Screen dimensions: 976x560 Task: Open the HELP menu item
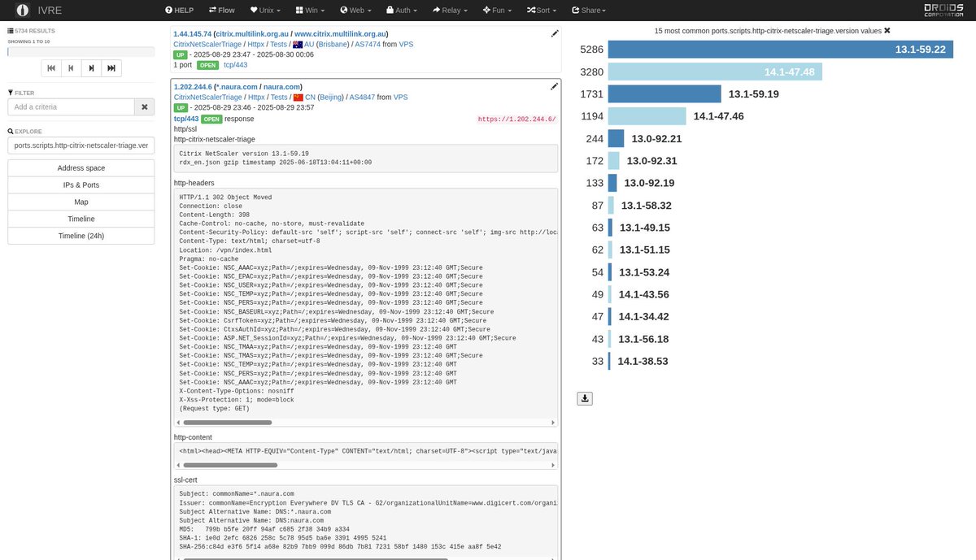pyautogui.click(x=180, y=11)
